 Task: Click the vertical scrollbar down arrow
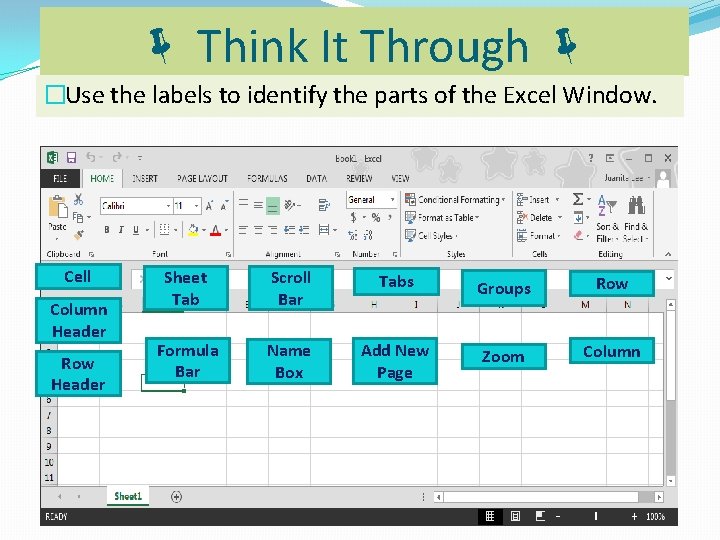[671, 481]
